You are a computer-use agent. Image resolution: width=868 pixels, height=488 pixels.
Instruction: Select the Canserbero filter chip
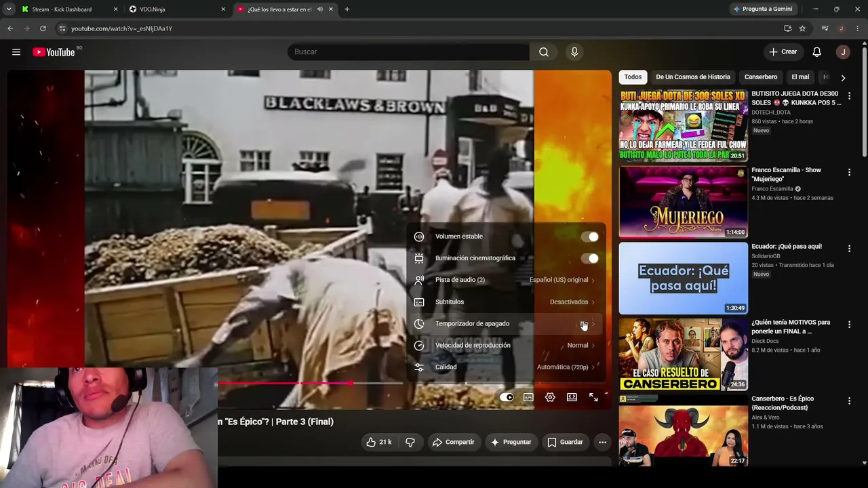761,77
